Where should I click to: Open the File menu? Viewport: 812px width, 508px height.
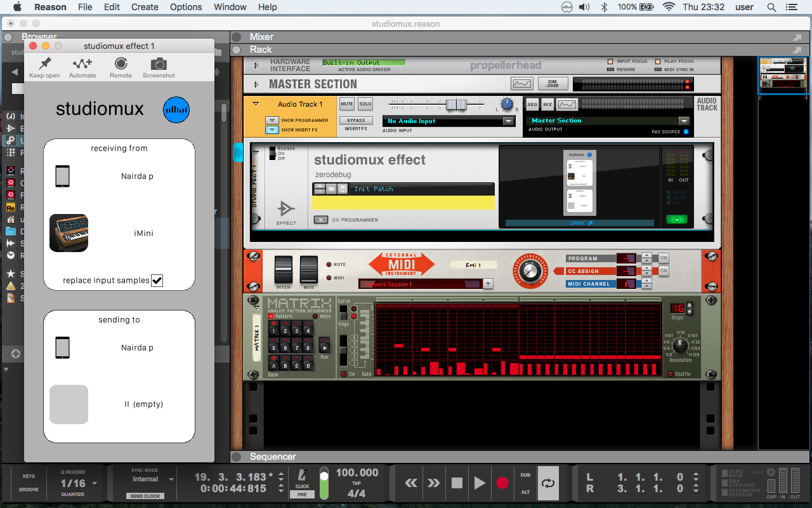[x=85, y=7]
